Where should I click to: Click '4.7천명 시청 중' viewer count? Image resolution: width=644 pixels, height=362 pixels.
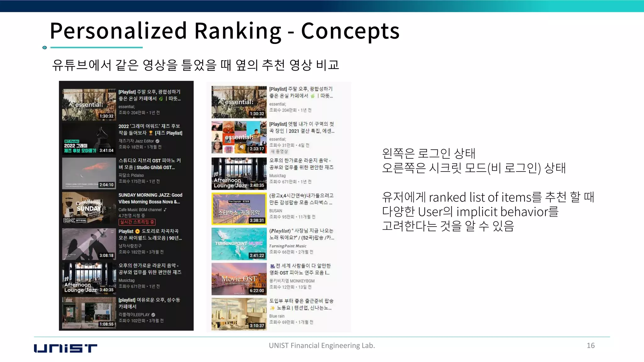pos(132,216)
